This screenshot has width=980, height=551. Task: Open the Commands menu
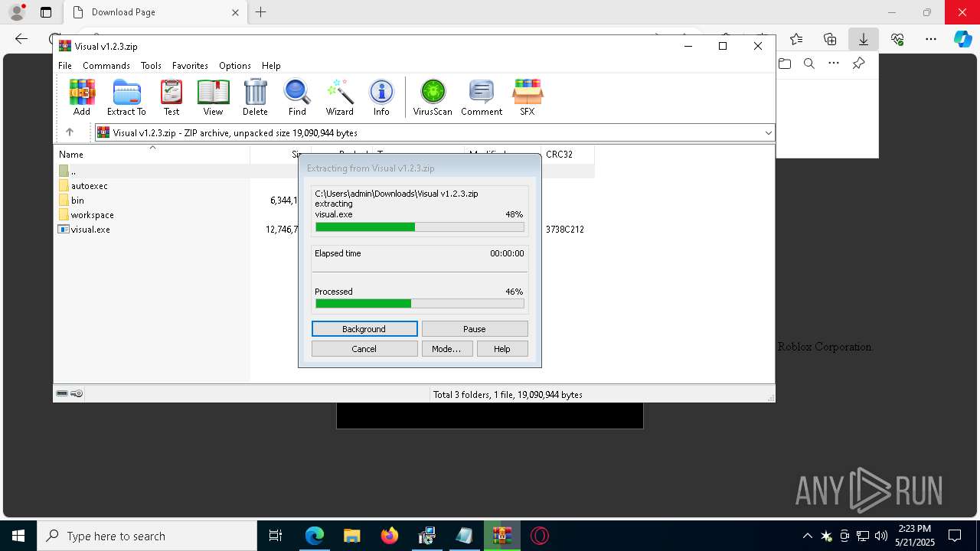coord(106,66)
